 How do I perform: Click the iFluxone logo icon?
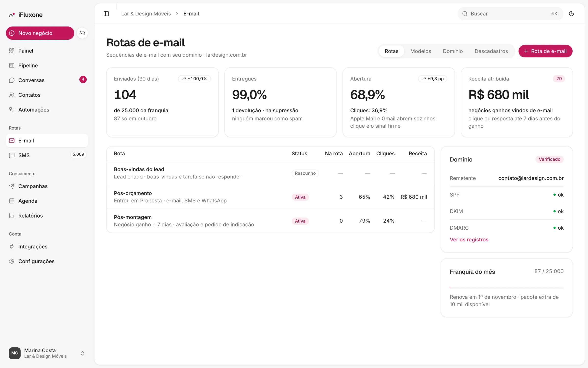pyautogui.click(x=12, y=15)
